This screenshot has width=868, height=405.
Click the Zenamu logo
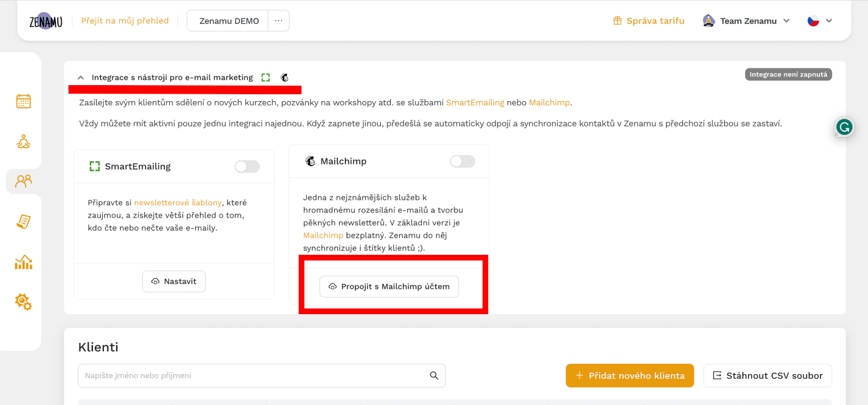pyautogui.click(x=46, y=21)
